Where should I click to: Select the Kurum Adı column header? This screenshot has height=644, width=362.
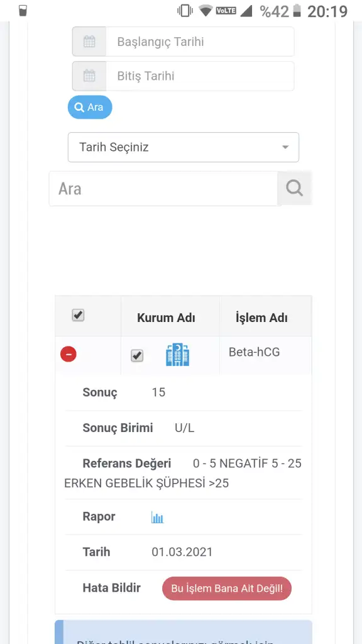tap(166, 318)
